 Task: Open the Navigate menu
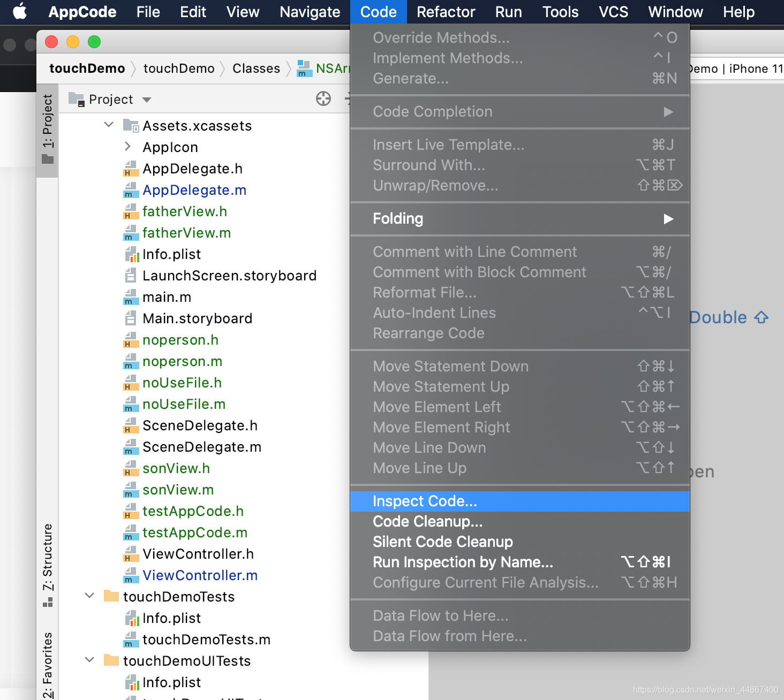310,12
